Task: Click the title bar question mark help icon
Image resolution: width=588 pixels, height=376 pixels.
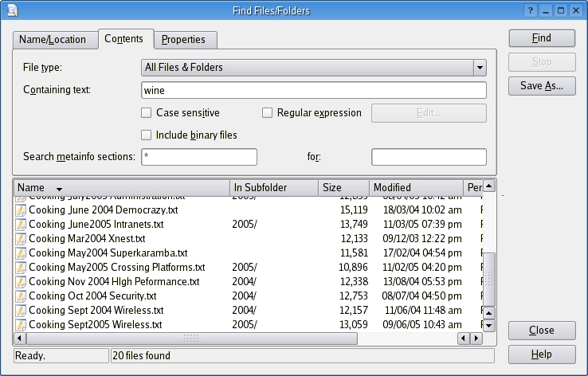Action: pos(531,10)
